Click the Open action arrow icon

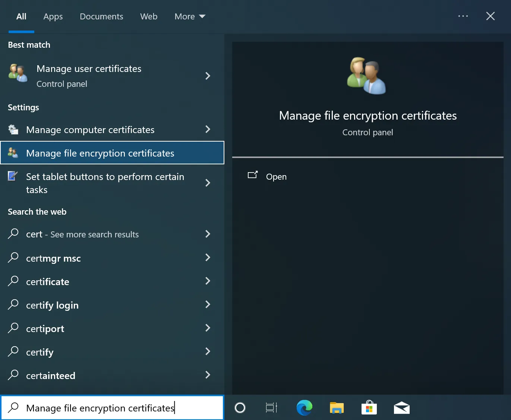point(253,175)
